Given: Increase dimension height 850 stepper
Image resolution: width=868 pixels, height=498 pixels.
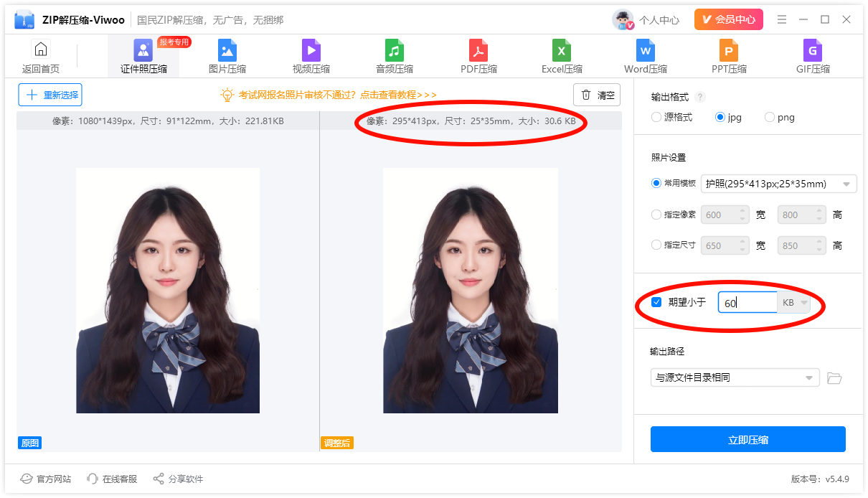Looking at the screenshot, I should 819,242.
